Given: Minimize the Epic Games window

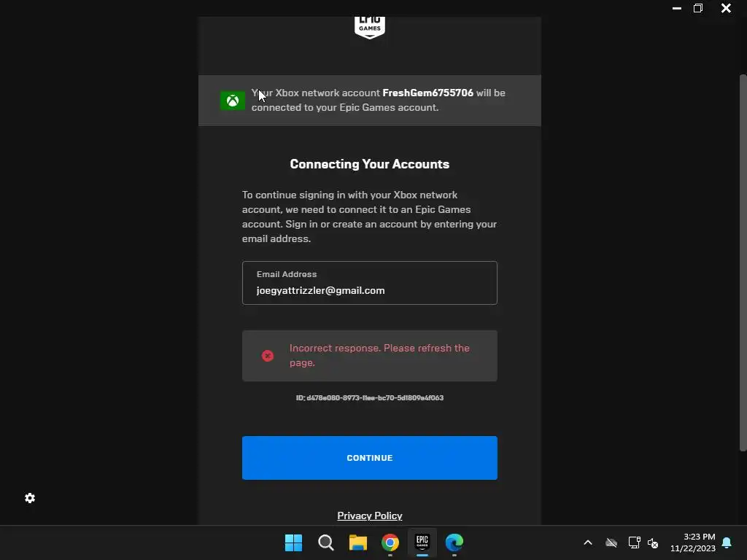Looking at the screenshot, I should pyautogui.click(x=676, y=8).
